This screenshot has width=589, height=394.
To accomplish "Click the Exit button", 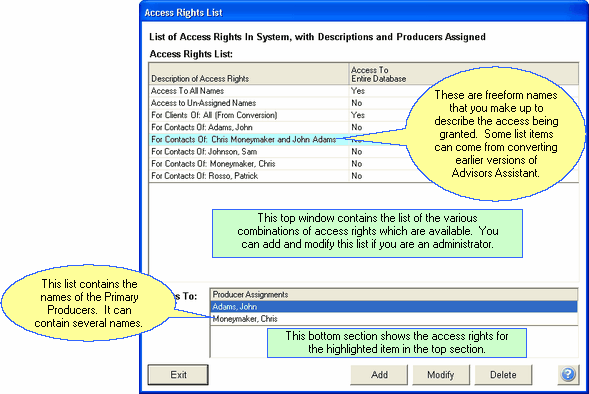I will point(178,374).
